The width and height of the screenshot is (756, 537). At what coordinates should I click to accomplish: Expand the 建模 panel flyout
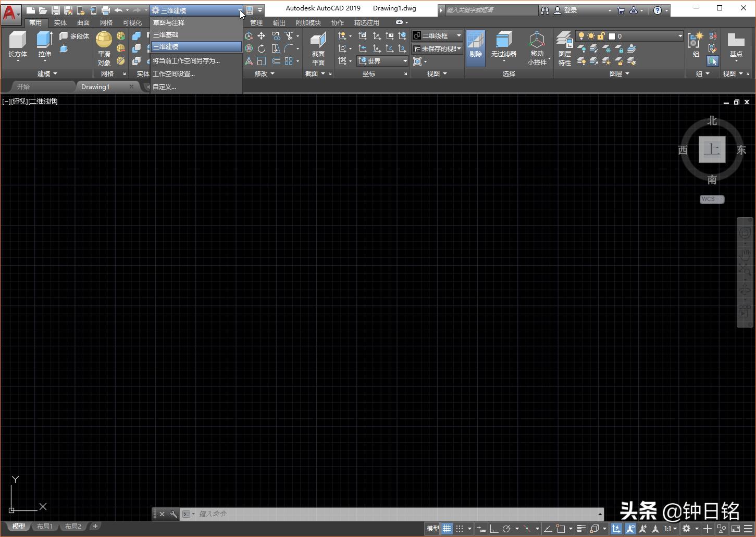[47, 73]
